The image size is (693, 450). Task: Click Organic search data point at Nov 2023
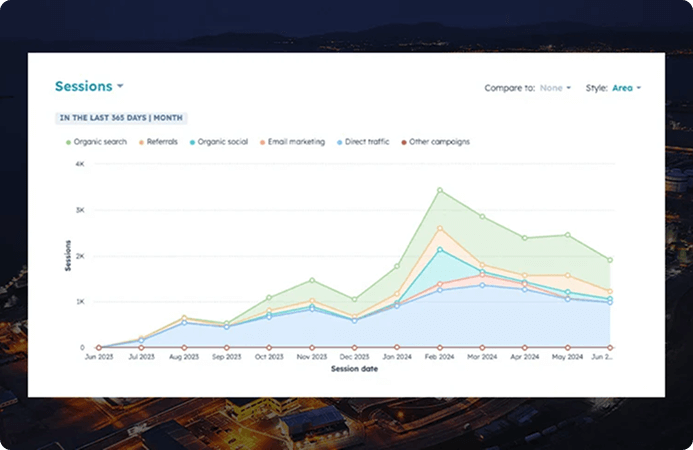(312, 281)
